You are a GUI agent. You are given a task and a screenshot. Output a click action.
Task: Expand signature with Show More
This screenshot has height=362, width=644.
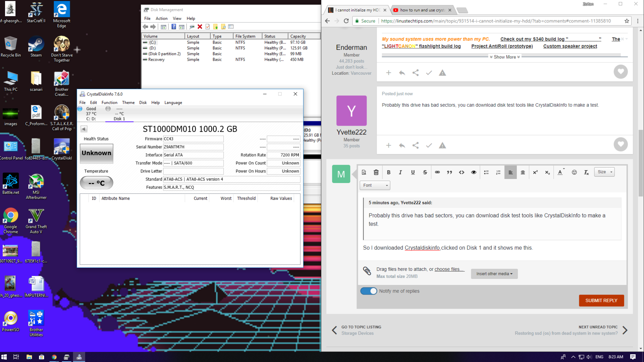[x=505, y=57]
